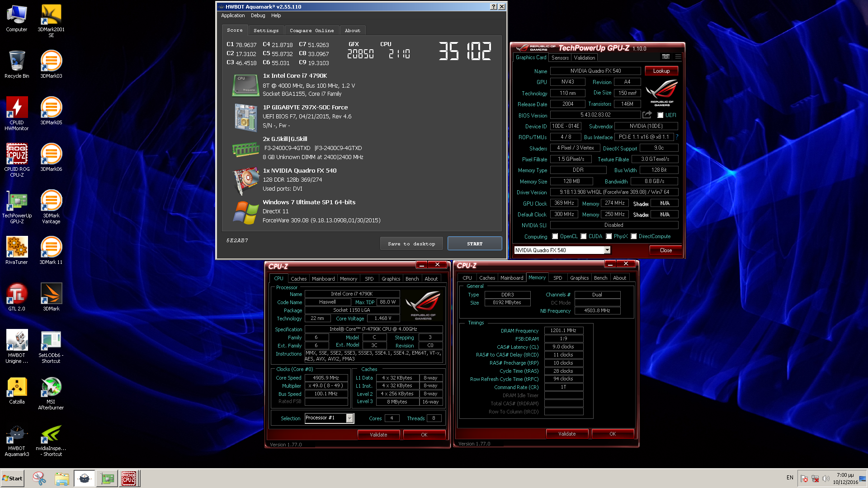Click GPU-Z screenshot camera icon
868x488 pixels.
(666, 56)
